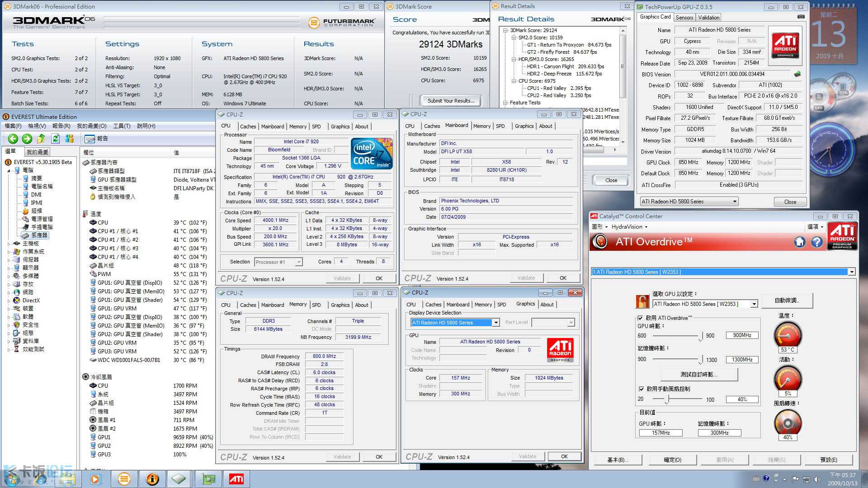Click the Help question-mark icon in Catalyst Control Center
The height and width of the screenshot is (488, 868).
(816, 242)
